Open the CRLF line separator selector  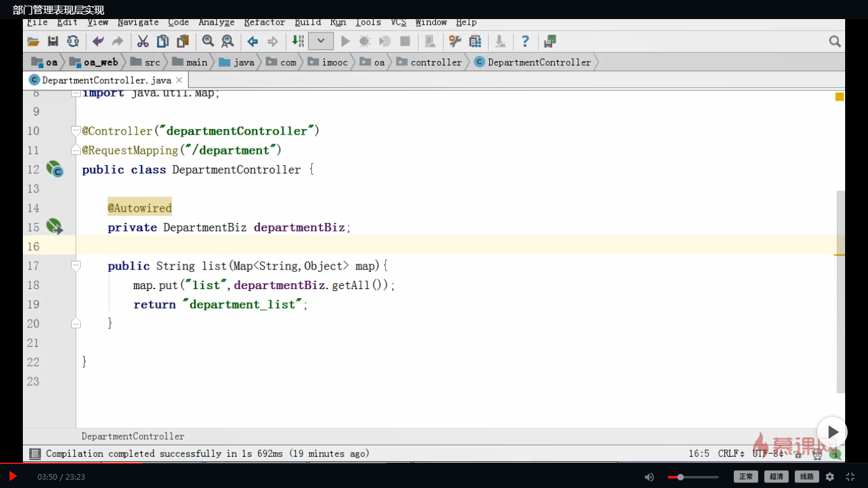coord(731,454)
